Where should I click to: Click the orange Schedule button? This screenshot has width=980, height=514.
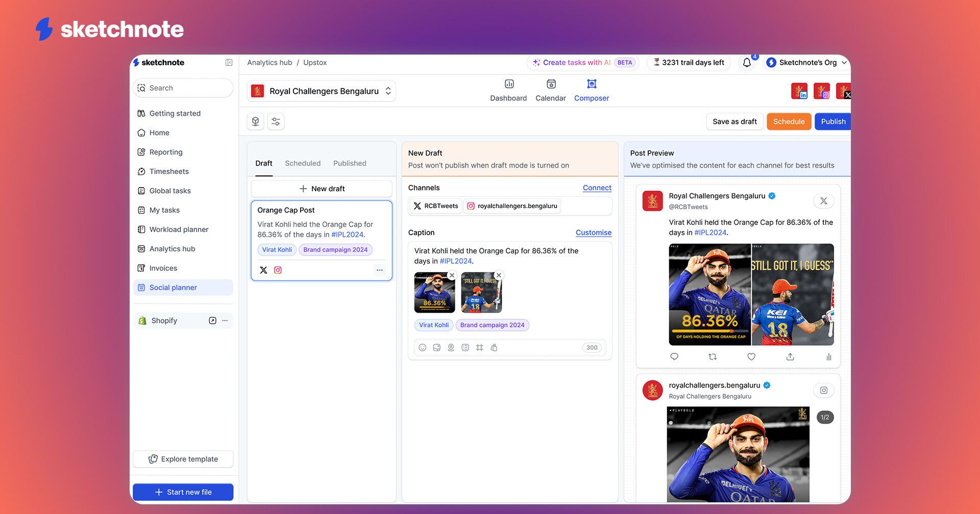(789, 121)
